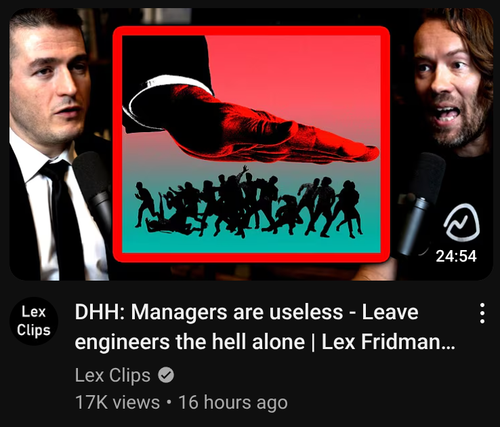
Task: Click the left microphone in the thumbnail
Action: (94, 187)
